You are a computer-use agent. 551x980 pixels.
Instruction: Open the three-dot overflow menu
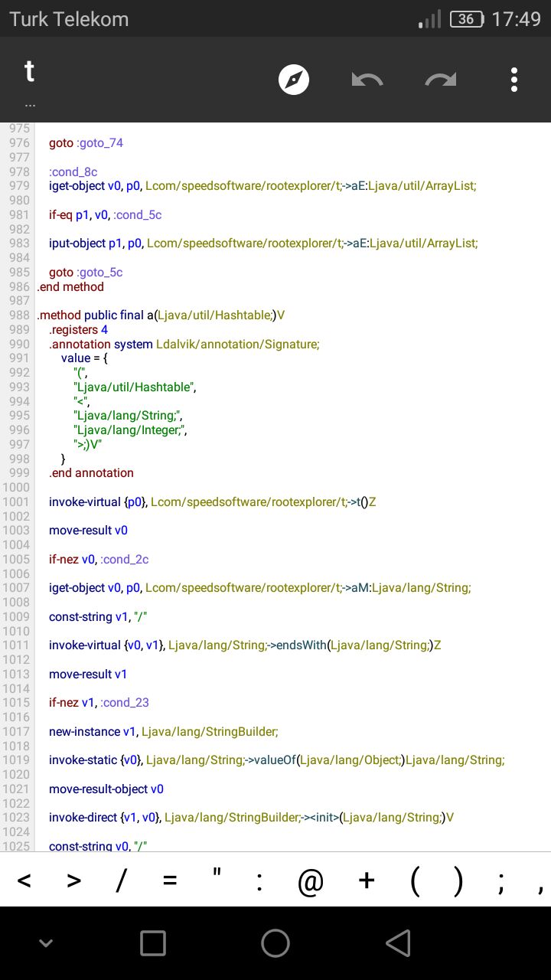tap(514, 80)
